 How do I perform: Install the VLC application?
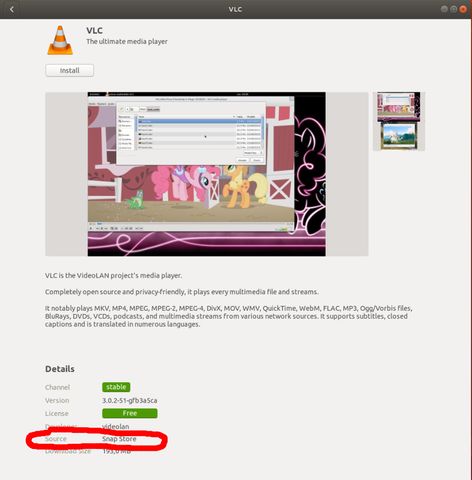69,70
